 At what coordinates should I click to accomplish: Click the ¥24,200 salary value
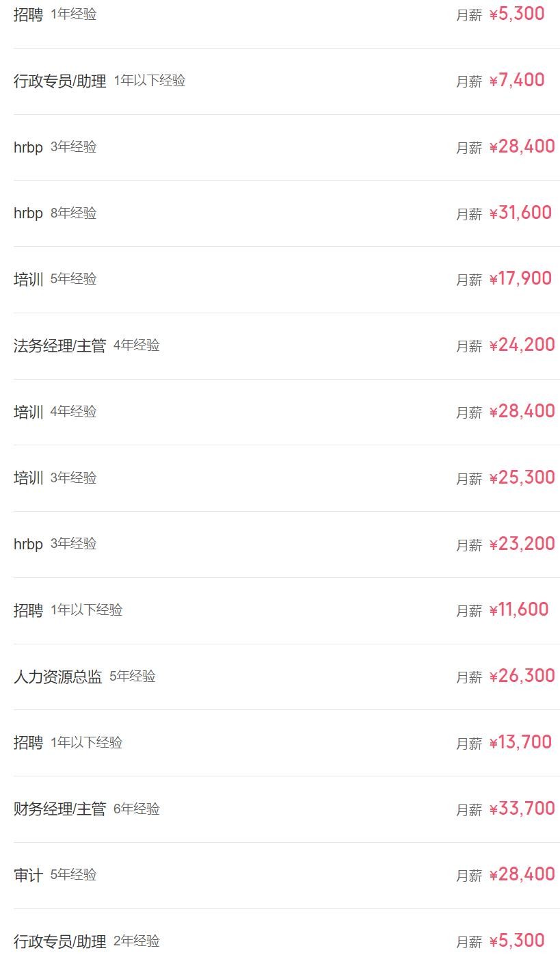tap(522, 345)
